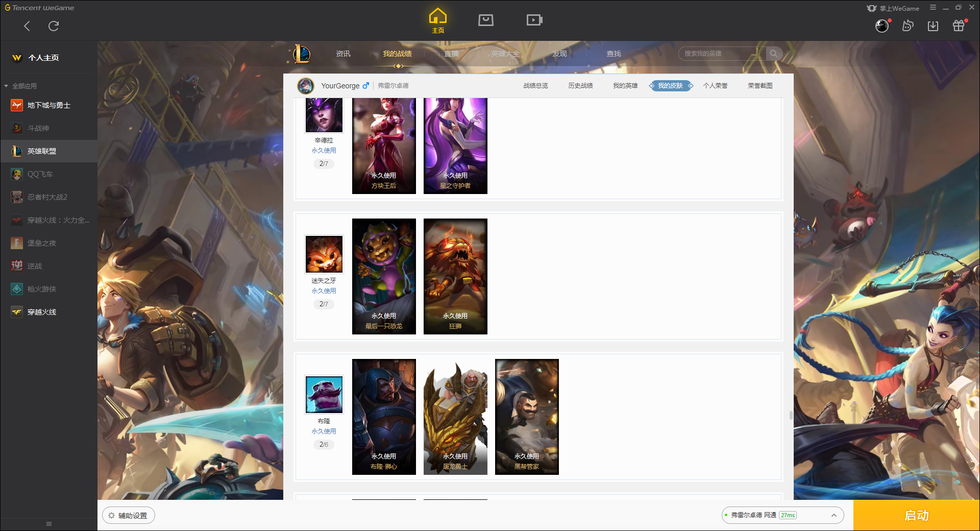Switch to 历史战绩 sub-tab

coord(580,86)
